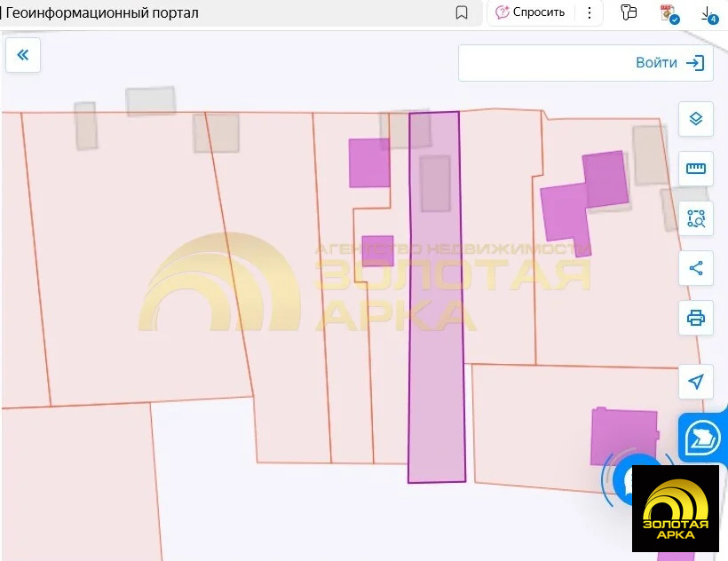Open browser downloads with badge 4
The image size is (728, 561).
coord(708,13)
